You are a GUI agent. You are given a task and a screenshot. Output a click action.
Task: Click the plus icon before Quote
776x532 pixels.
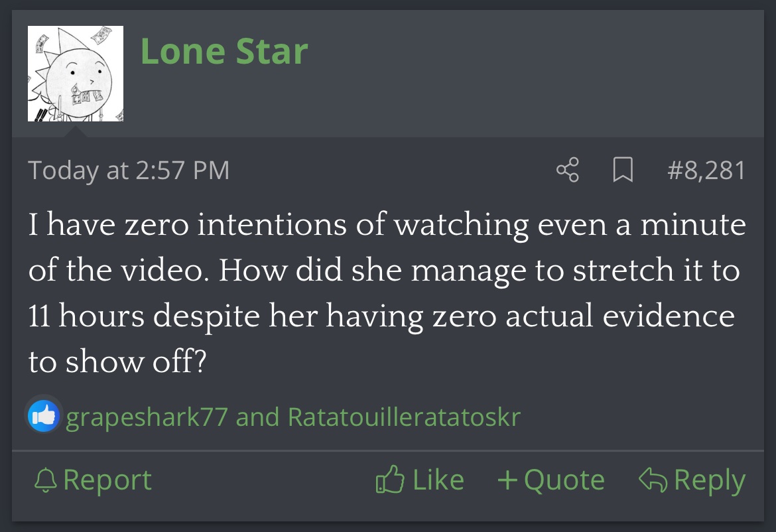point(507,480)
